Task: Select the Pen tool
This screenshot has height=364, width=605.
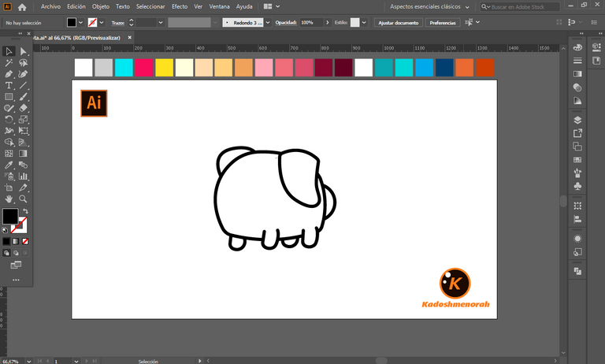Action: pos(9,74)
